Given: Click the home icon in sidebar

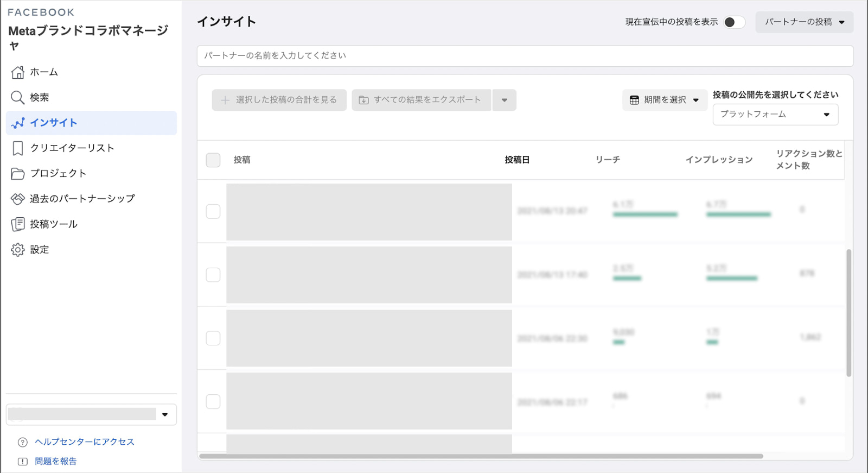Looking at the screenshot, I should [18, 72].
